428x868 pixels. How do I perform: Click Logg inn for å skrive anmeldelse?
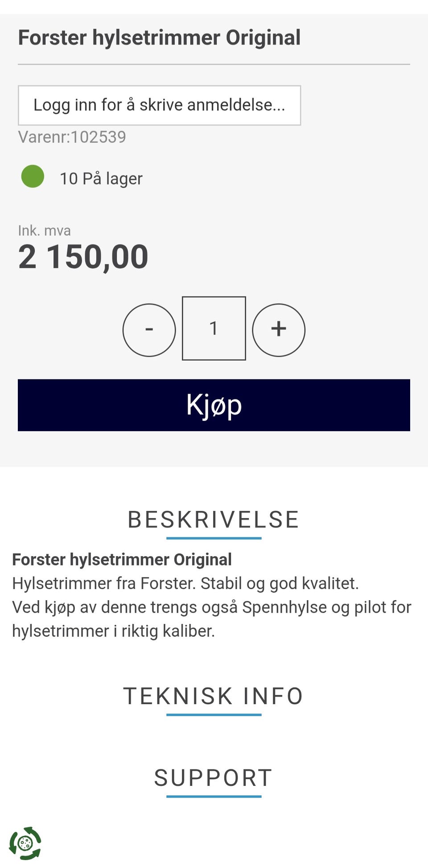coord(159,105)
